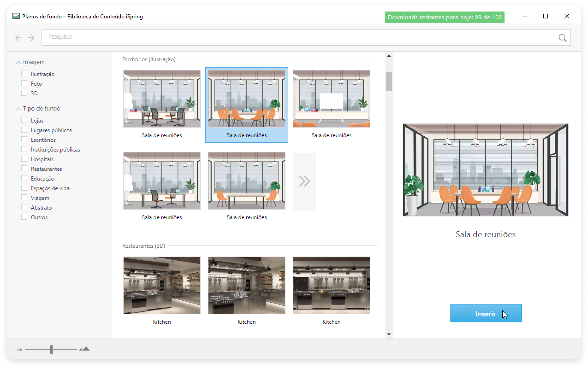Screen dimensions: 588x368
Task: Click the scroll up arrow in the list
Action: [x=389, y=56]
